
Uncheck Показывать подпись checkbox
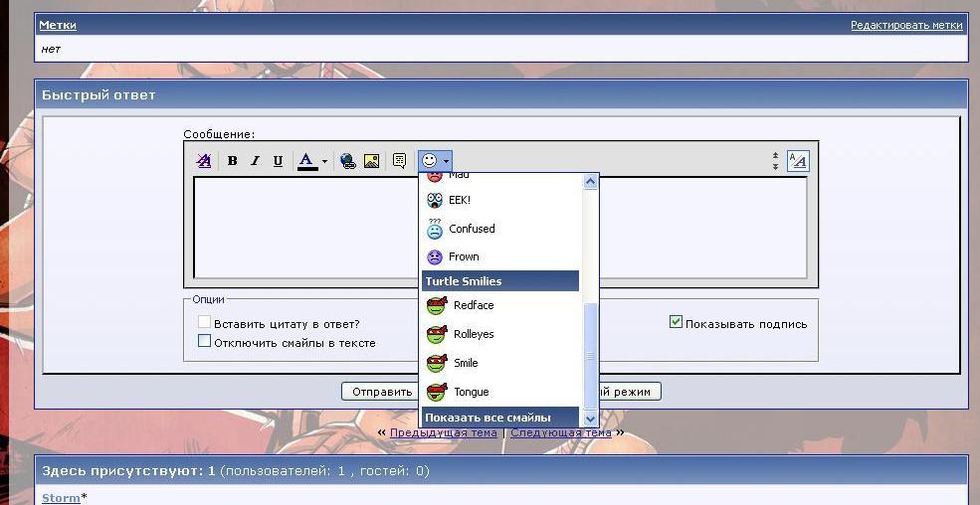(676, 322)
